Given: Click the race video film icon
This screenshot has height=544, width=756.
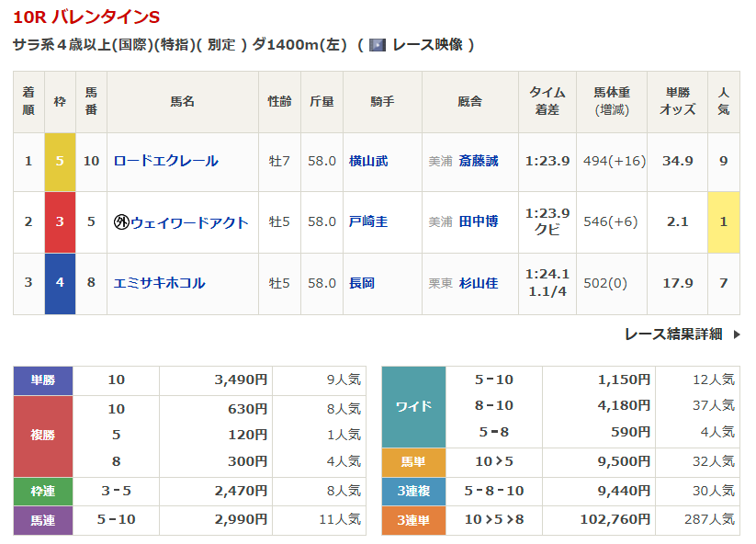Looking at the screenshot, I should coord(377,45).
